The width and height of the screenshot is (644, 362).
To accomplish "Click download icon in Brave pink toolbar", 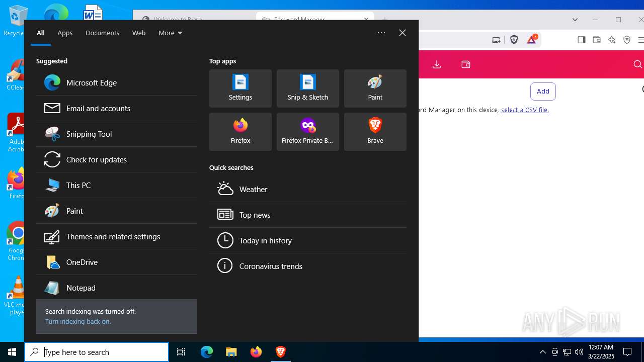I will pyautogui.click(x=437, y=64).
